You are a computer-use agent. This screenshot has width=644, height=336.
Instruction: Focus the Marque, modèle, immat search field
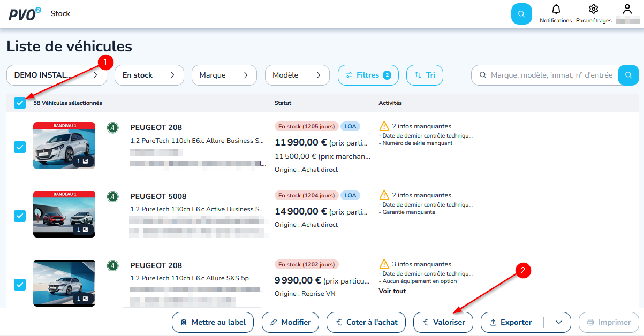point(545,75)
